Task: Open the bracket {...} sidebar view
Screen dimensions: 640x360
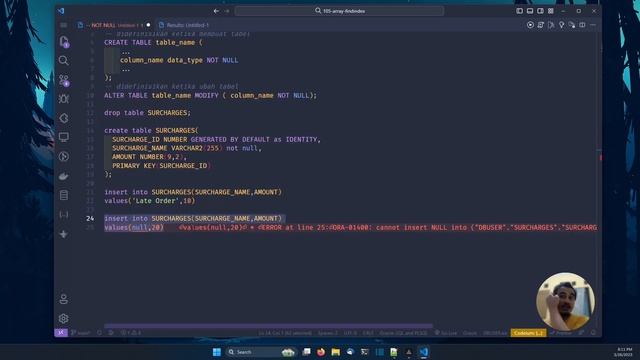Action: (x=64, y=215)
